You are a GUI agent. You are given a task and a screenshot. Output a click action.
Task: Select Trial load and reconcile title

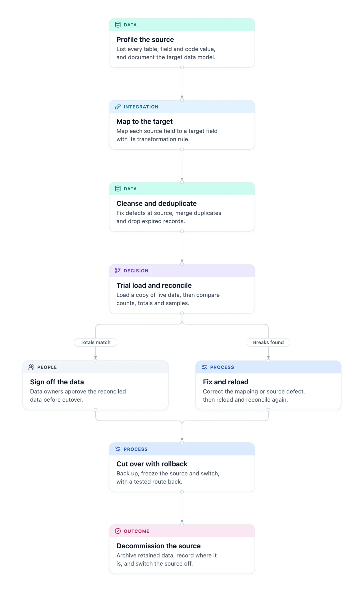pyautogui.click(x=154, y=285)
